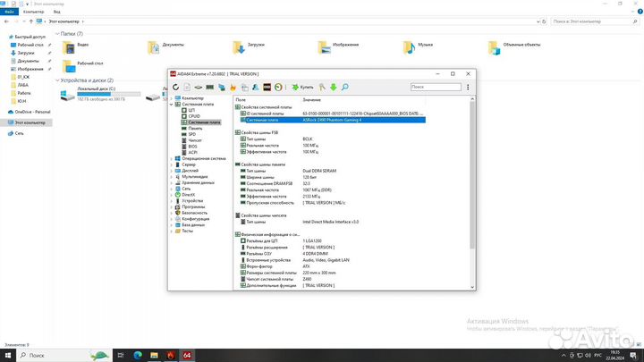Screen dimensions: 644x362
Task: Click the Explorer up-arrow navigation button
Action: click(x=30, y=21)
